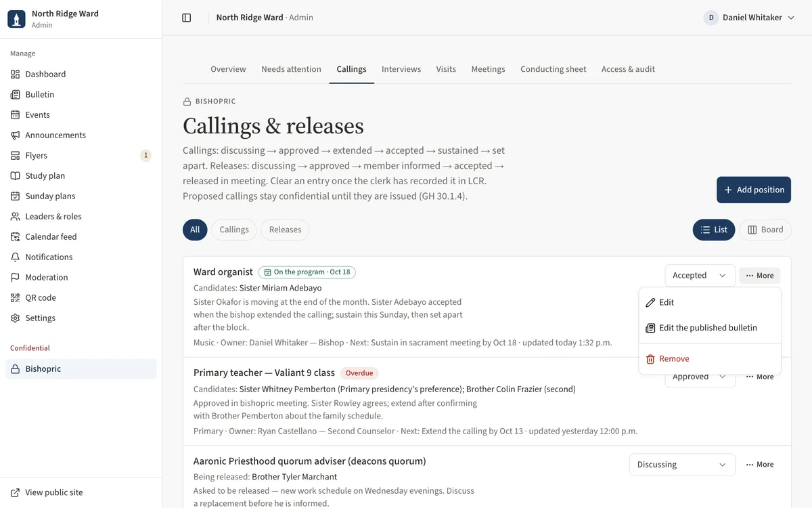
Task: Open the Meetings tab
Action: [x=488, y=69]
